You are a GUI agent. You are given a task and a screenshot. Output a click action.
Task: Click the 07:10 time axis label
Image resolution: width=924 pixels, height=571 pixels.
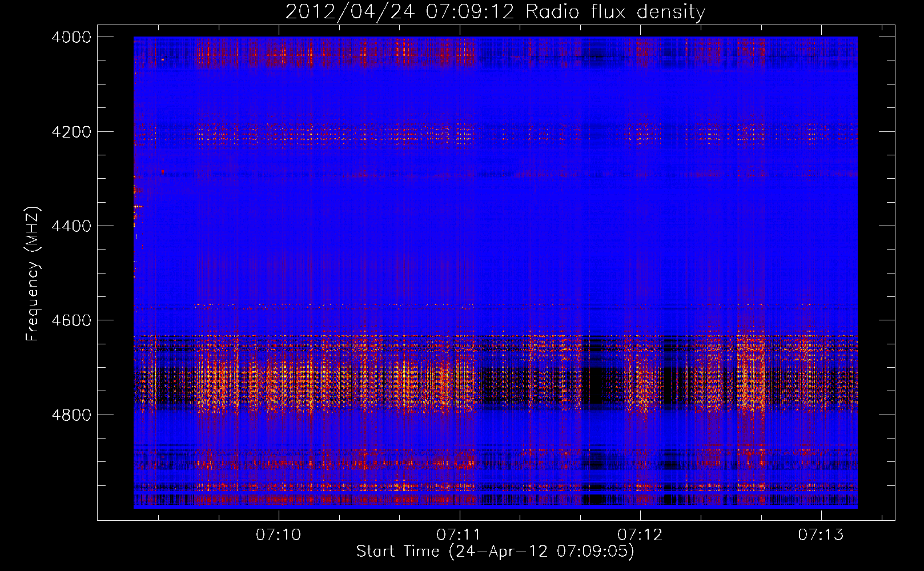[278, 534]
